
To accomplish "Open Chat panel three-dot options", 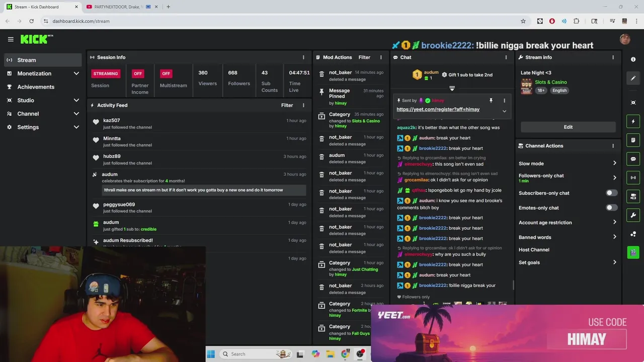I will click(506, 57).
